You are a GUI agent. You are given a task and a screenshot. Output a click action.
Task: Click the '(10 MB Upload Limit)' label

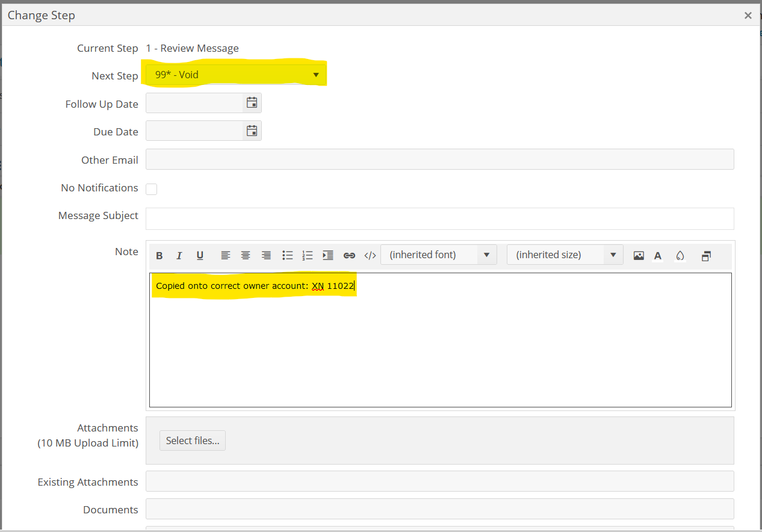pyautogui.click(x=88, y=444)
